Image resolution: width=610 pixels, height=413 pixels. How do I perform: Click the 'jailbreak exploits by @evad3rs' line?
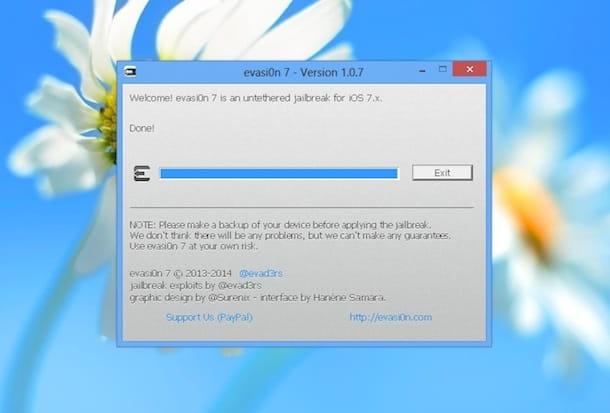[196, 285]
